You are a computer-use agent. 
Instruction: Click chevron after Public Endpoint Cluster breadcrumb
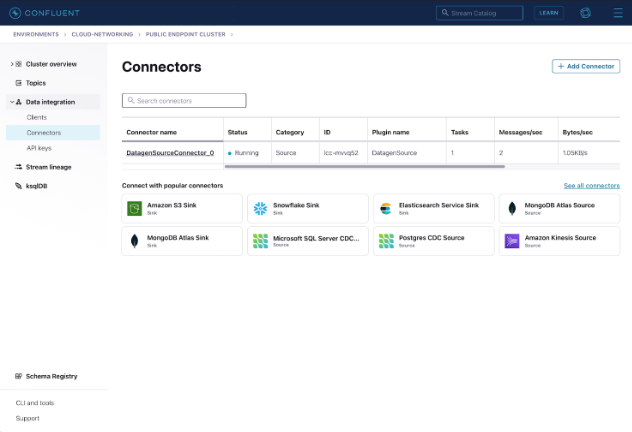pyautogui.click(x=232, y=35)
